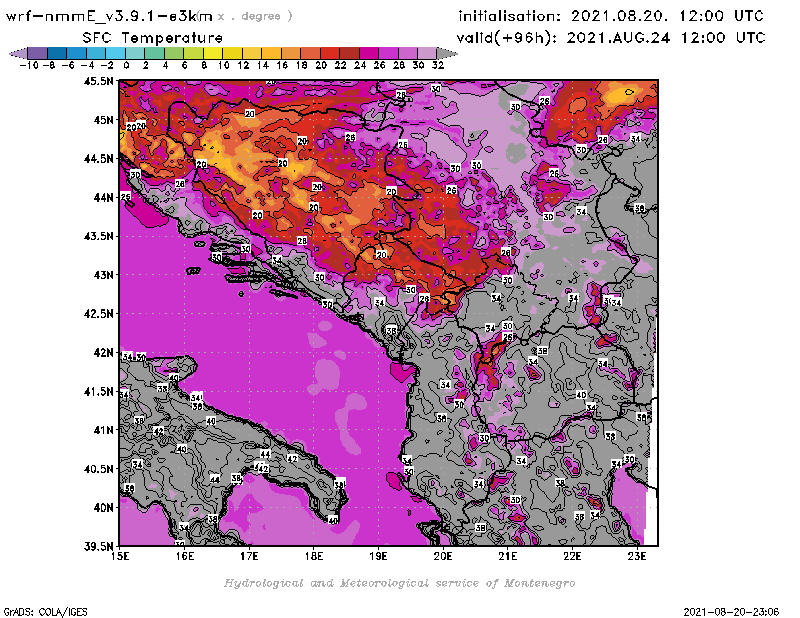Click the '32' value on the color scale
Screen dimensions: 800x618
coord(438,65)
